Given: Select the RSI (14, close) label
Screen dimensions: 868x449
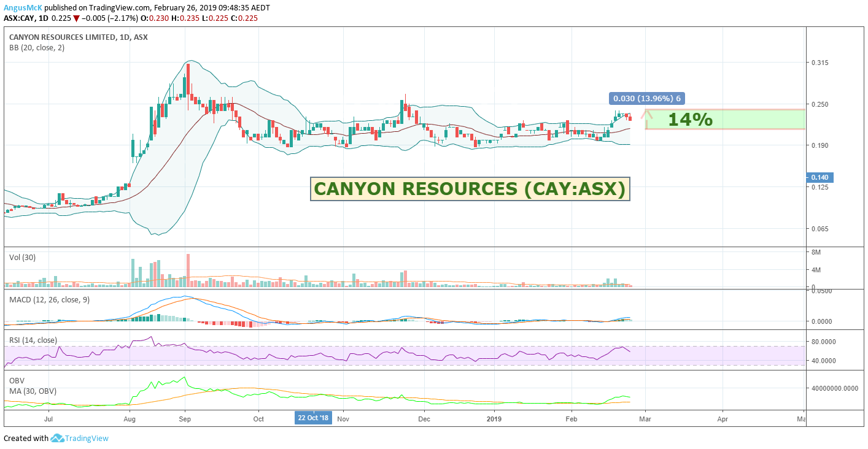Looking at the screenshot, I should point(33,340).
